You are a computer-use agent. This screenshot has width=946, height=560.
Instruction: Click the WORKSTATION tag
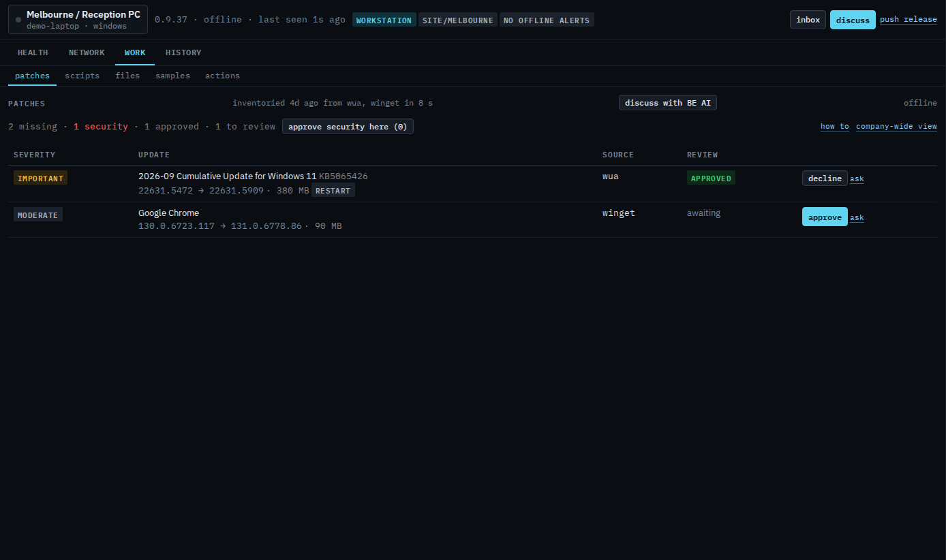pos(384,20)
